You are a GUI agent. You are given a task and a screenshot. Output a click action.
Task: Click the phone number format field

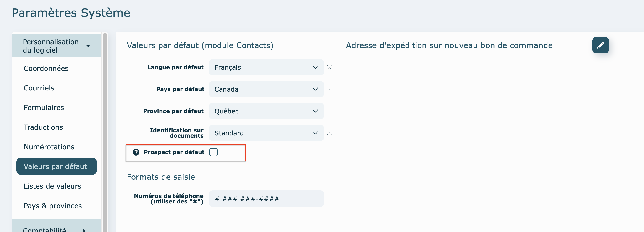266,199
